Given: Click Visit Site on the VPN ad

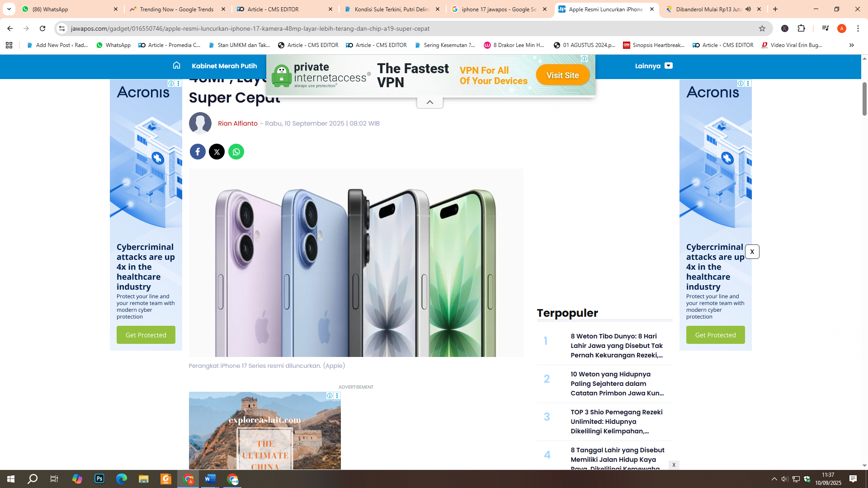Looking at the screenshot, I should coord(562,75).
